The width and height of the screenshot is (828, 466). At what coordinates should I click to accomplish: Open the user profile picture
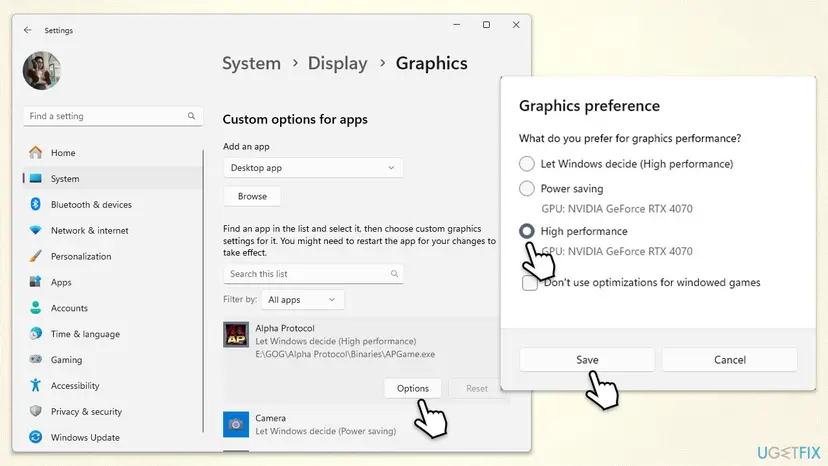[x=42, y=71]
